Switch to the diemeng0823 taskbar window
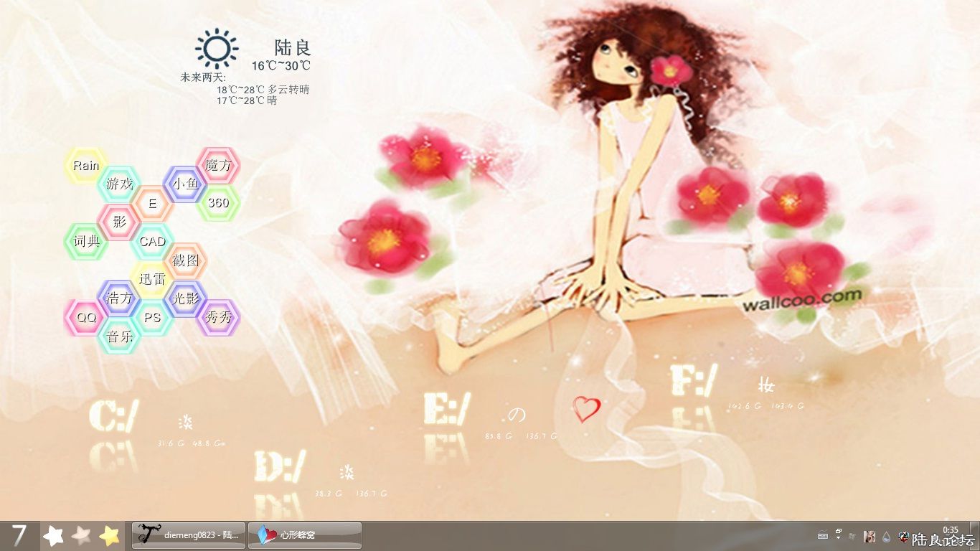 pos(189,535)
